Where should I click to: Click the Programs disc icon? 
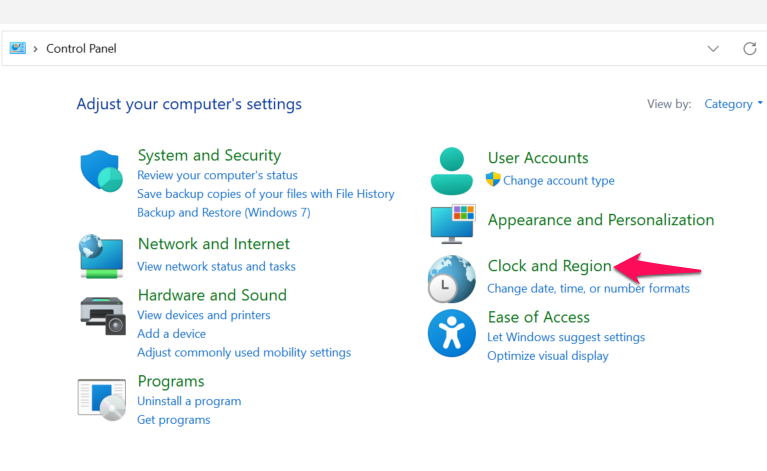point(102,400)
